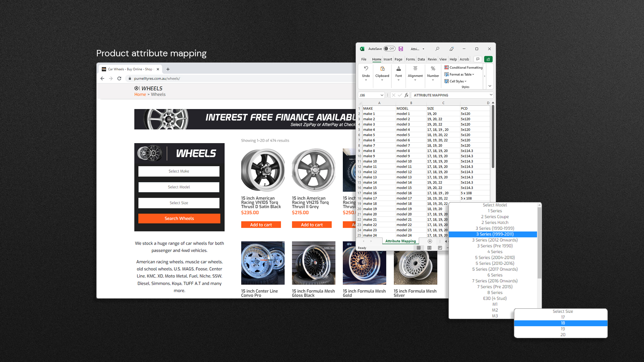Click the green Share button icon
The width and height of the screenshot is (644, 362).
click(x=488, y=59)
